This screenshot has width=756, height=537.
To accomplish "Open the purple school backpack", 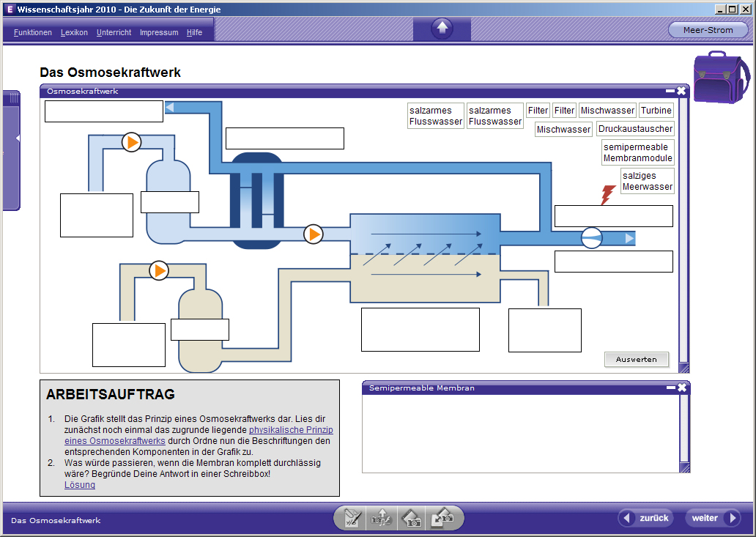I will pyautogui.click(x=722, y=77).
